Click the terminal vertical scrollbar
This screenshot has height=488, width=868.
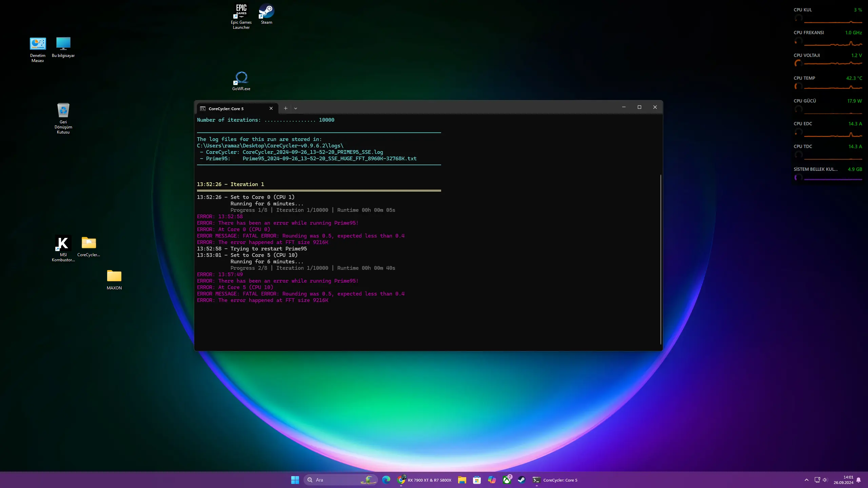pos(660,259)
